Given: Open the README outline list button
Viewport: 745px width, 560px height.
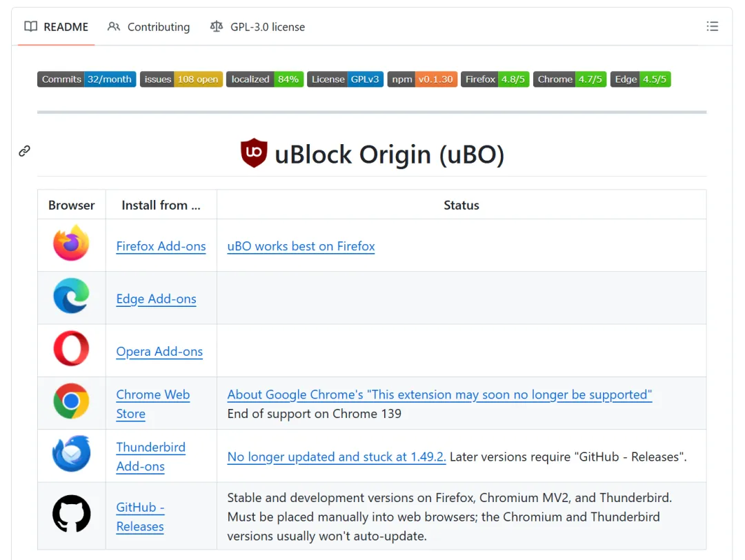Looking at the screenshot, I should pyautogui.click(x=713, y=27).
